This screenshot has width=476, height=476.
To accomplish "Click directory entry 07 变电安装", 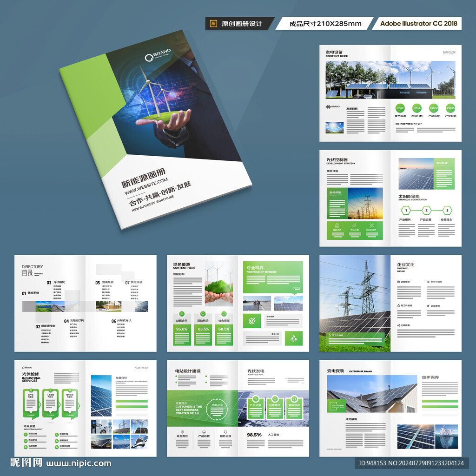I will point(133,283).
